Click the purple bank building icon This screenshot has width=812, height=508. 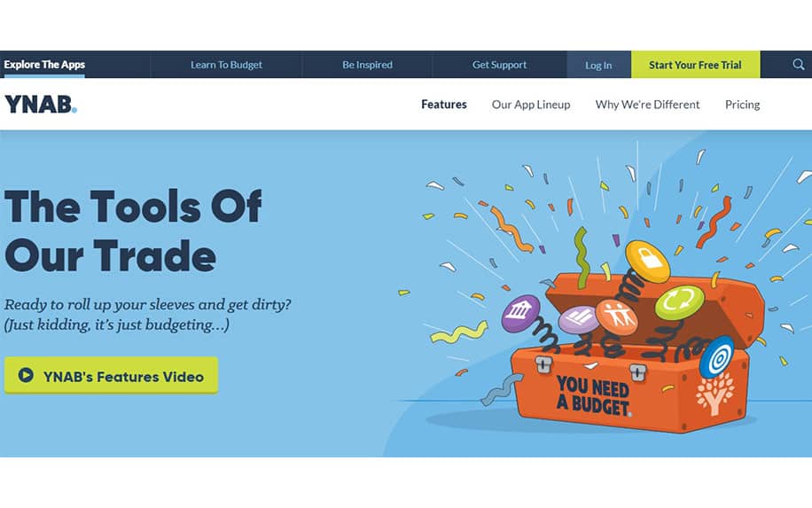521,313
